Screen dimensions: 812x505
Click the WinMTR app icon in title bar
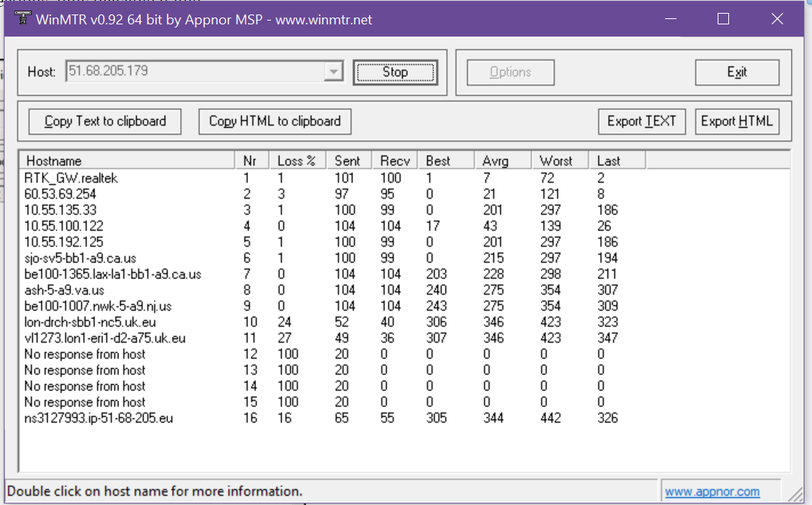tap(22, 19)
